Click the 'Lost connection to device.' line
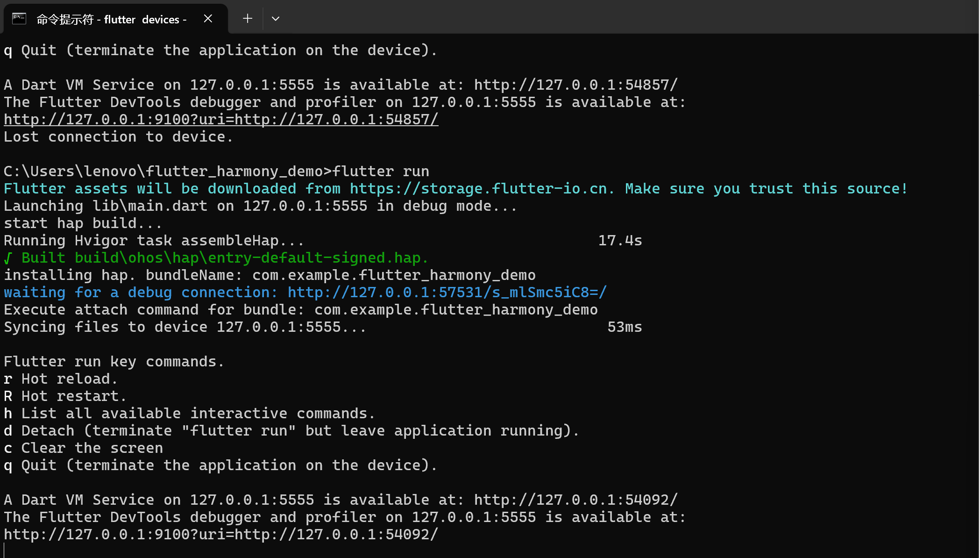 point(118,137)
